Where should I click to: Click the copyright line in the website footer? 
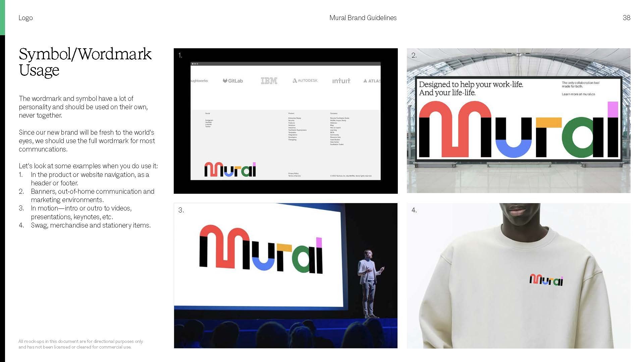(351, 176)
